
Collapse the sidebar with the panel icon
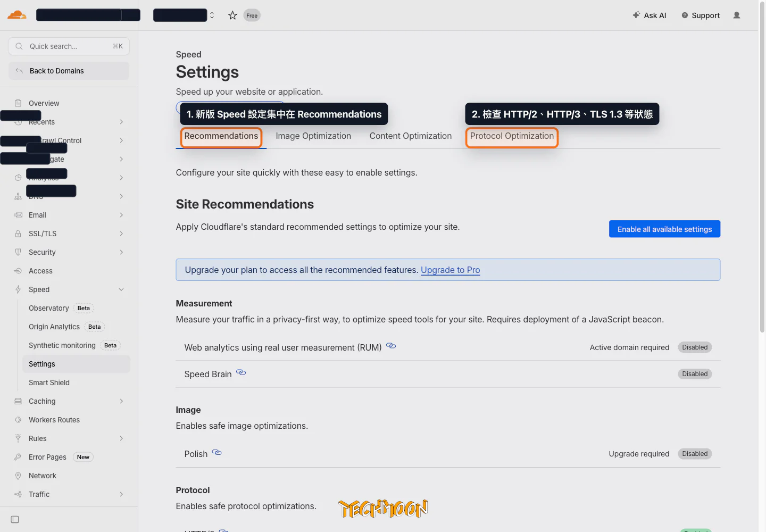pyautogui.click(x=15, y=519)
